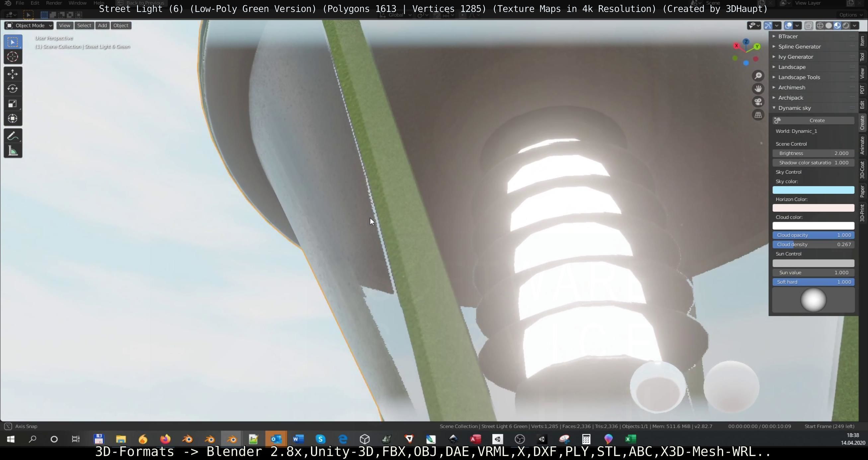Click the perspective/orthographic grid icon
Image resolution: width=868 pixels, height=460 pixels.
[x=758, y=115]
